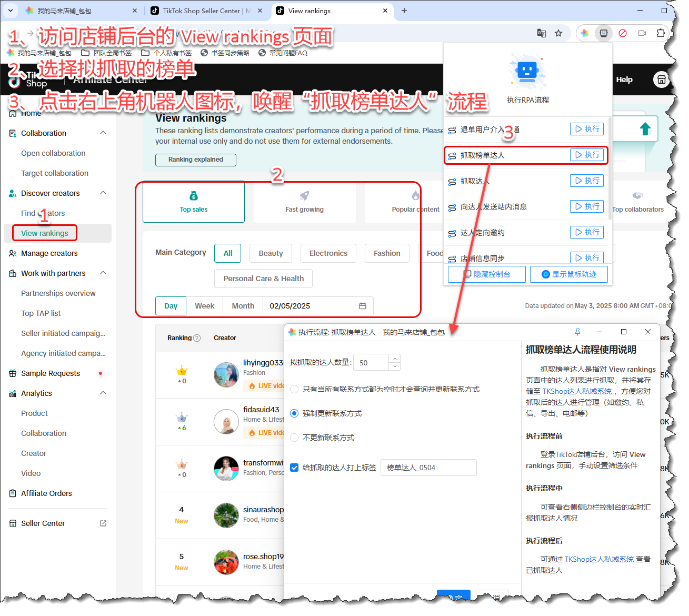
Task: Click the Affiliate Orders clipboard icon
Action: click(x=13, y=493)
